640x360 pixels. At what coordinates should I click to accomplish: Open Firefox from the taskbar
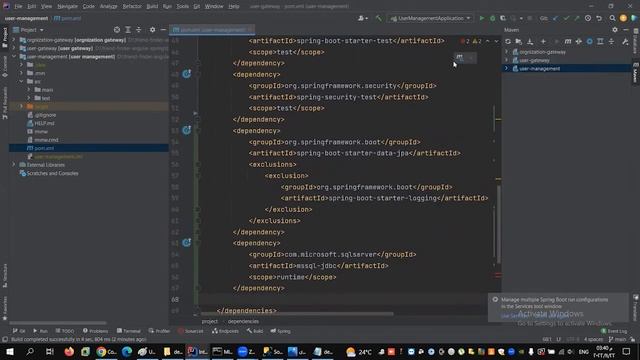coord(69,351)
